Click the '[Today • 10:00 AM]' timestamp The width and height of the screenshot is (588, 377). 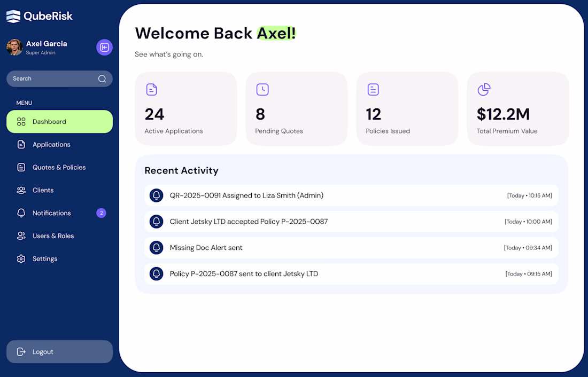[x=528, y=222]
